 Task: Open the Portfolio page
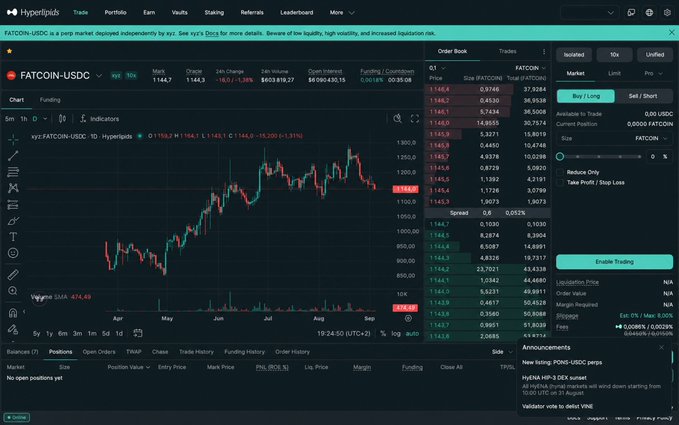click(x=115, y=13)
